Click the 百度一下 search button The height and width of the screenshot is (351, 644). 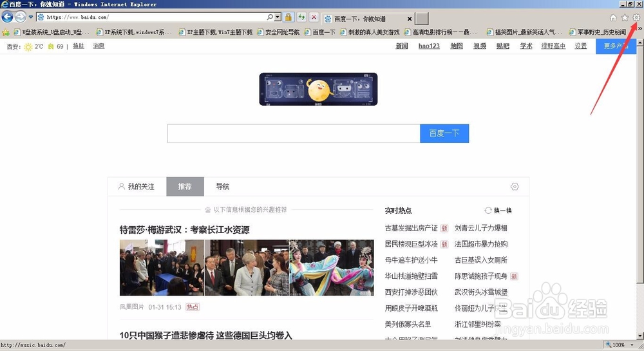click(444, 133)
